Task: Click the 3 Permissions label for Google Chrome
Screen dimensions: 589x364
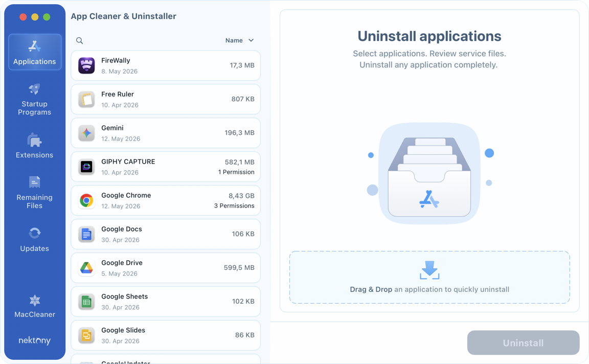Action: tap(234, 206)
